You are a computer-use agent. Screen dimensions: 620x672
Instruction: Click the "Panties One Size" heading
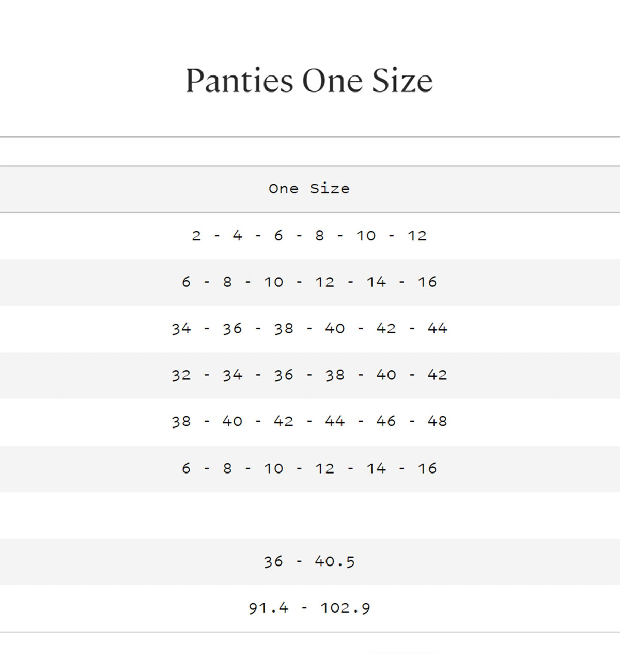click(x=309, y=81)
